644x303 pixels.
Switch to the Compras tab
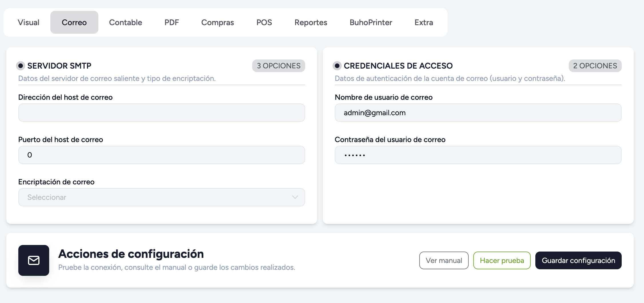(218, 22)
